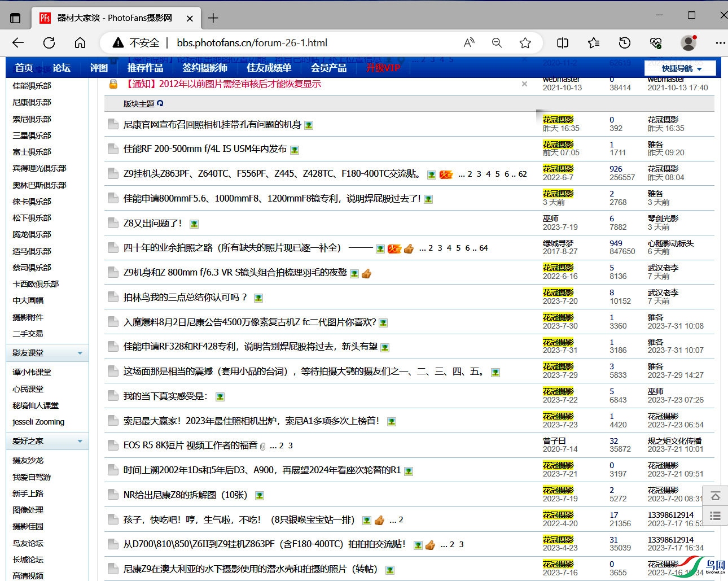Click image icon beside 拍林鸟我的三点总结 thread
Image resolution: width=728 pixels, height=581 pixels.
(x=258, y=298)
